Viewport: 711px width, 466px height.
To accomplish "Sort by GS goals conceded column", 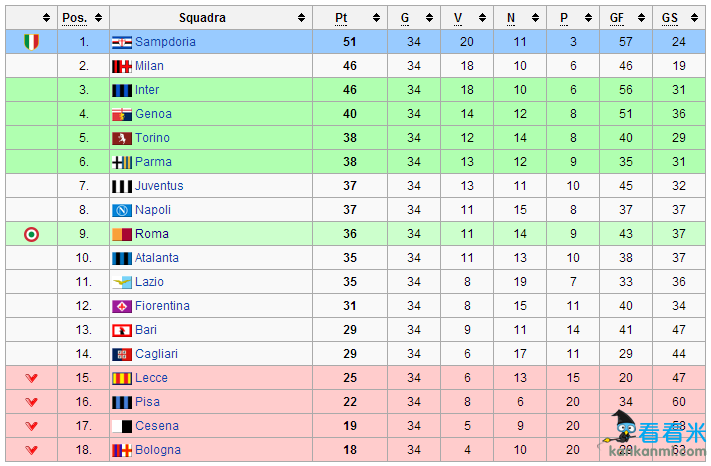I will click(690, 18).
